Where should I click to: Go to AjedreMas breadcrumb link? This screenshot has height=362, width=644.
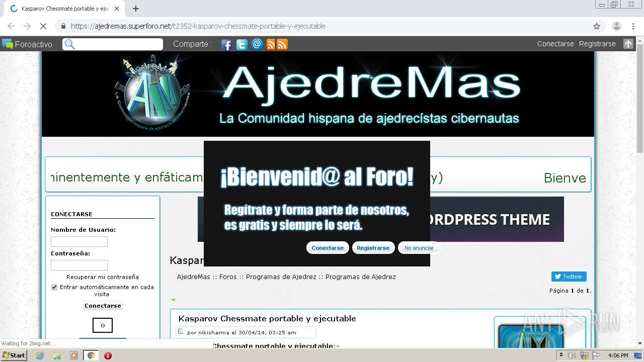pyautogui.click(x=193, y=277)
